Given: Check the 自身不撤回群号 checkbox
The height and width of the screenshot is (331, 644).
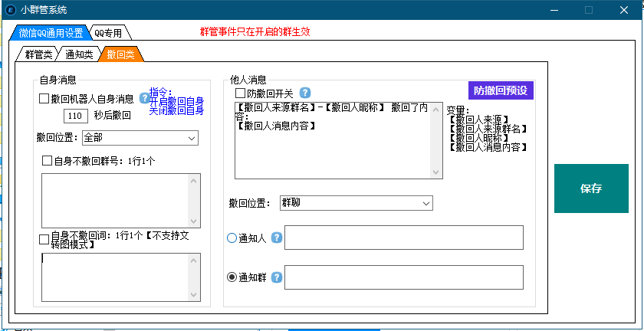Looking at the screenshot, I should pos(47,161).
